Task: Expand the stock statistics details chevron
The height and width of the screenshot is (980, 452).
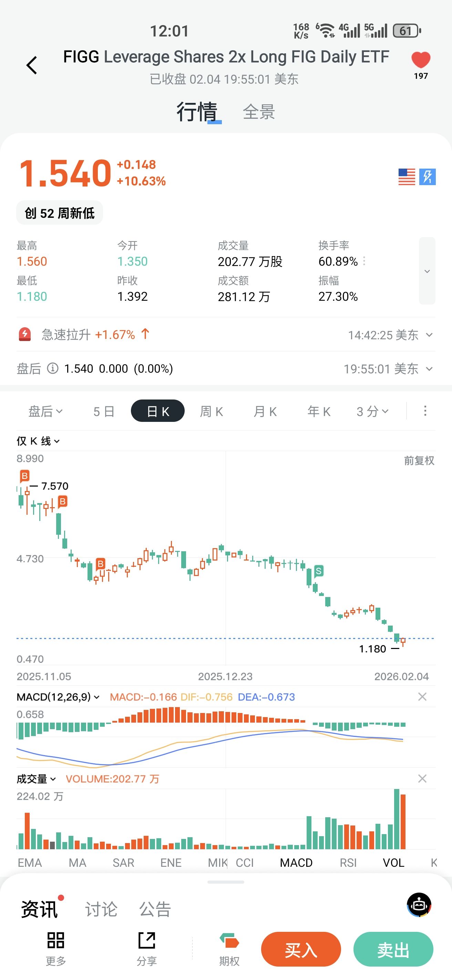Action: [x=427, y=271]
